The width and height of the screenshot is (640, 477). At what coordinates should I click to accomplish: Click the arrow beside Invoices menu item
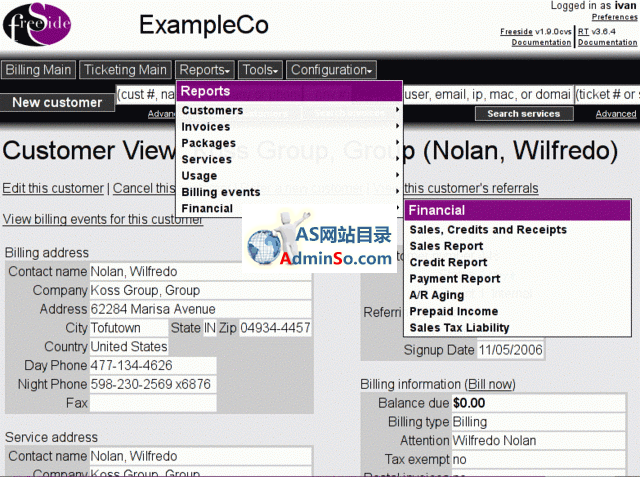pos(397,126)
